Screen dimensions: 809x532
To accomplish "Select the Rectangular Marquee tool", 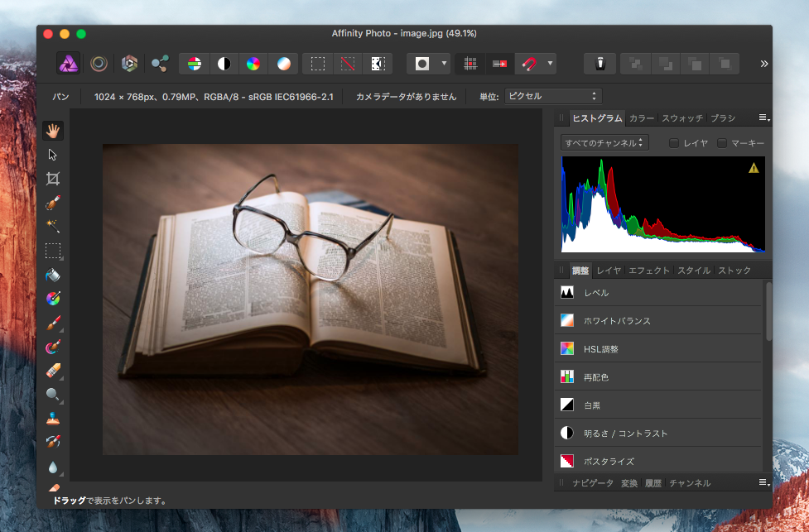I will pos(53,251).
